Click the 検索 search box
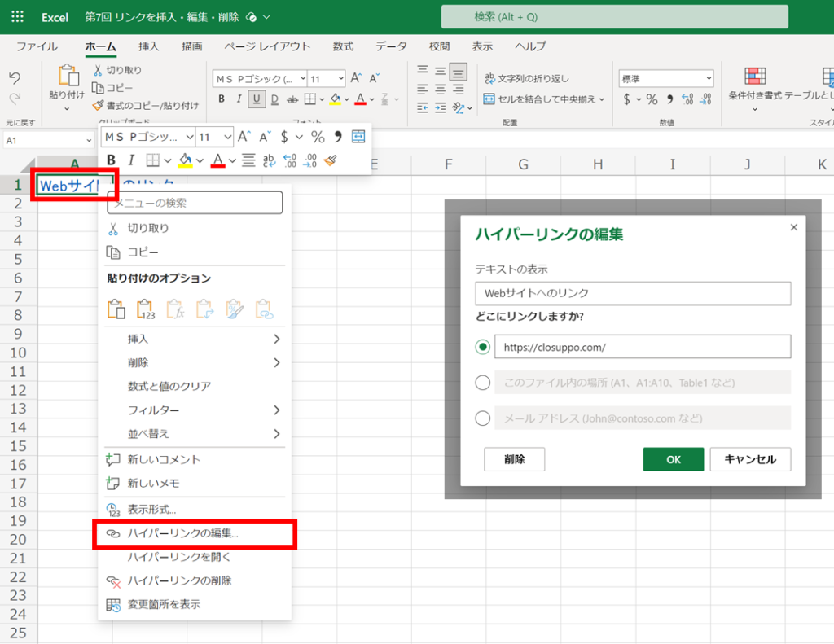Viewport: 834px width, 644px height. point(614,17)
